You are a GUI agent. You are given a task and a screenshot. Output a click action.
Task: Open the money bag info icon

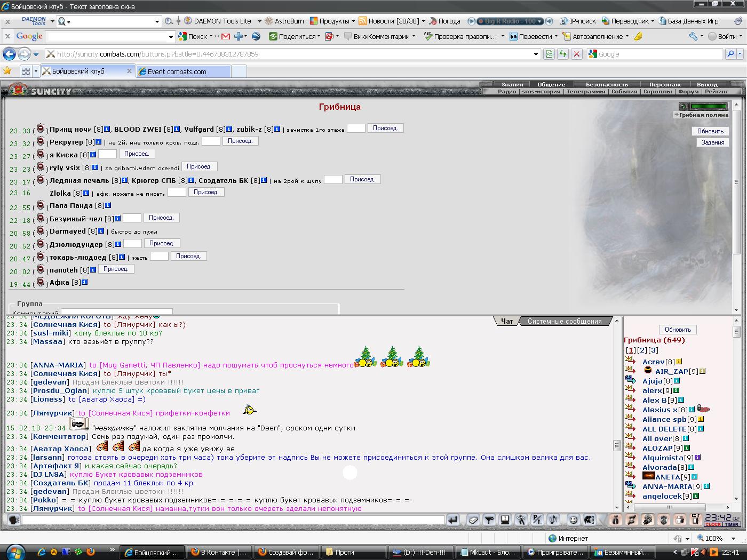point(615,519)
